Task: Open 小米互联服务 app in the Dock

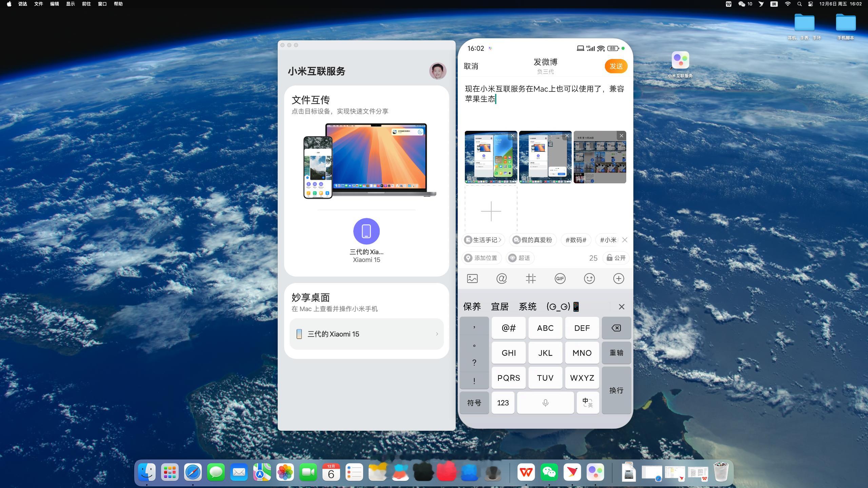Action: [595, 472]
